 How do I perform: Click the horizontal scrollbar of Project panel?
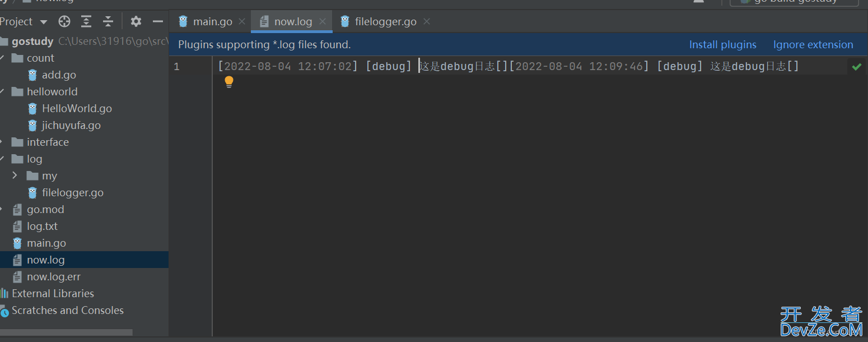pyautogui.click(x=66, y=332)
